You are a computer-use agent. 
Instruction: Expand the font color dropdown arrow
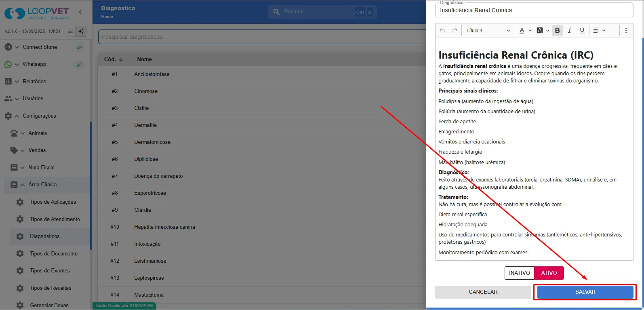click(530, 31)
